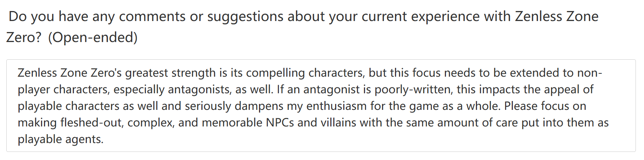This screenshot has height=160, width=644.
Task: Place cursor on 'NPCs' in the response
Action: (280, 123)
